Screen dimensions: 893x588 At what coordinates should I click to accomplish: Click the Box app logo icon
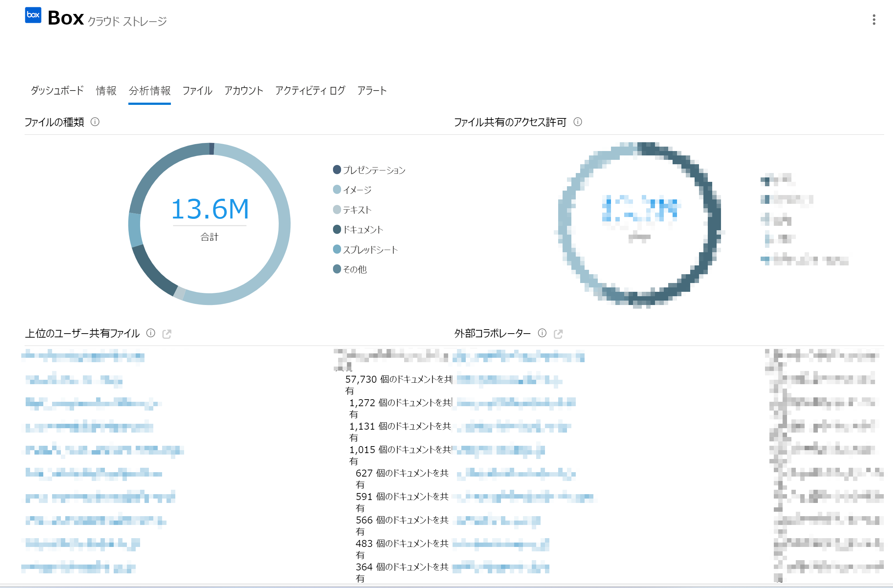click(x=33, y=15)
